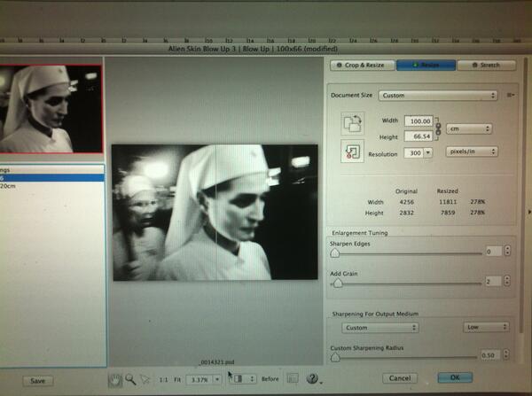Open the Resolution 300 value dropdown arrow
This screenshot has height=396, width=532.
pos(428,153)
